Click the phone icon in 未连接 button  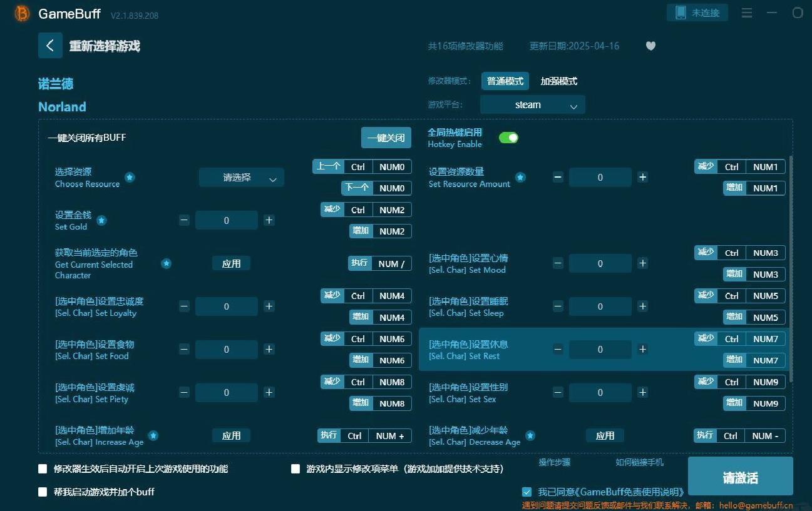680,13
